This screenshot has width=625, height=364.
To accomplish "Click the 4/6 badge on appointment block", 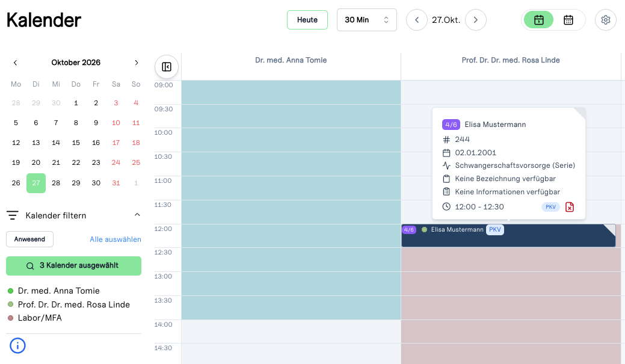I will pyautogui.click(x=408, y=230).
